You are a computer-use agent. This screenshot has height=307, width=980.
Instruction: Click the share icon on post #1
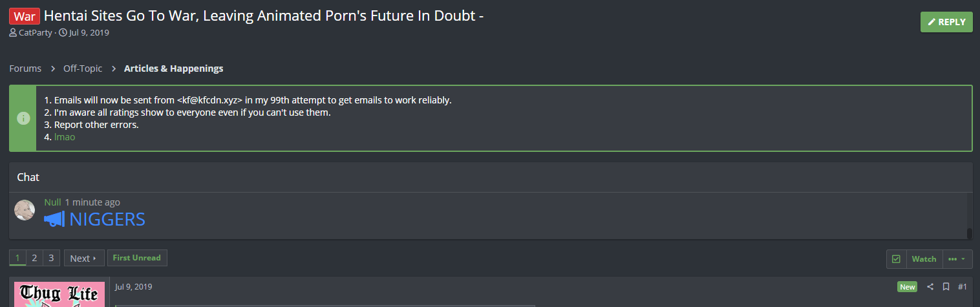pos(930,287)
